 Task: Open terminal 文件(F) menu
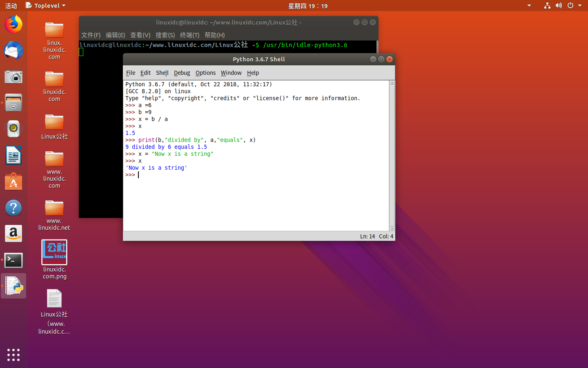click(x=91, y=35)
